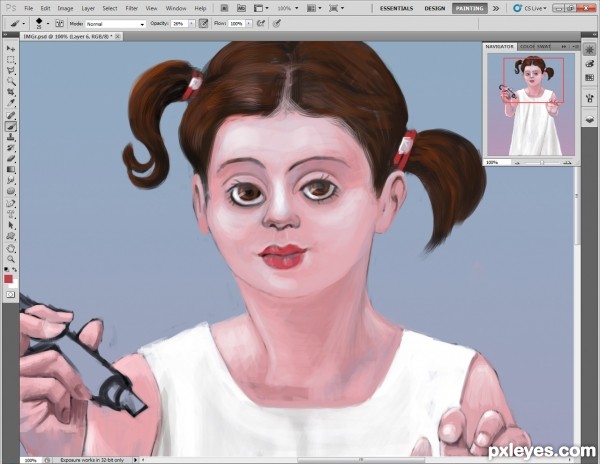Select the Move tool
This screenshot has width=600, height=464.
point(11,49)
